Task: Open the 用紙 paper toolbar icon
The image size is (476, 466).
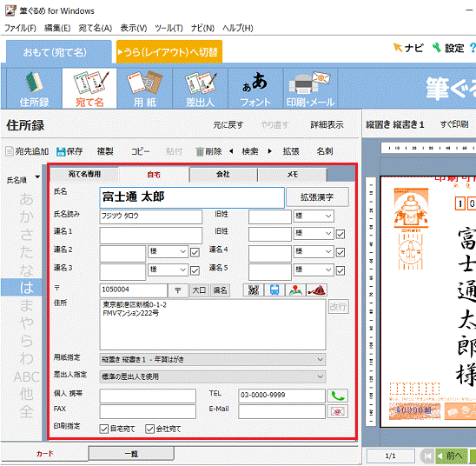Action: (x=145, y=89)
